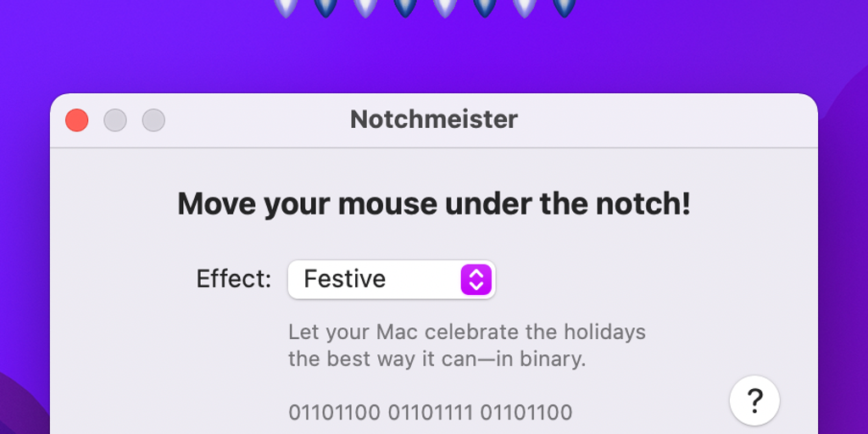Click the "Effect:" label
This screenshot has width=868, height=434.
[x=234, y=279]
